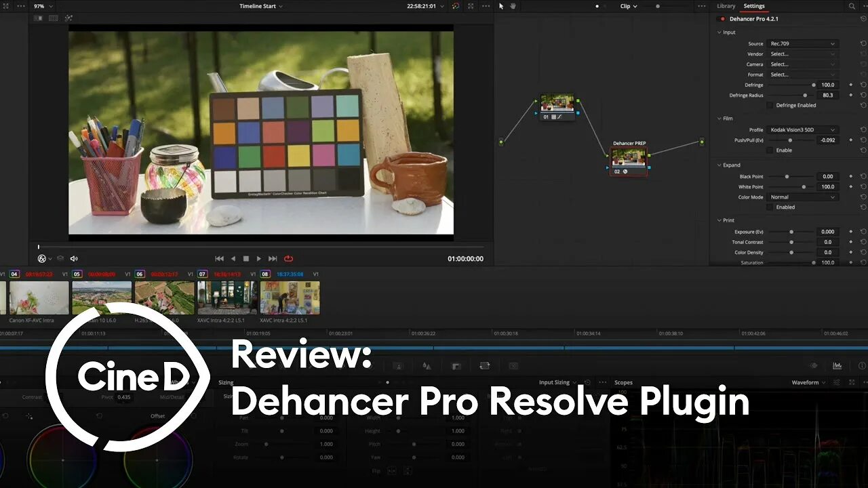Switch to the Settings tab
This screenshot has width=868, height=488.
click(x=754, y=6)
